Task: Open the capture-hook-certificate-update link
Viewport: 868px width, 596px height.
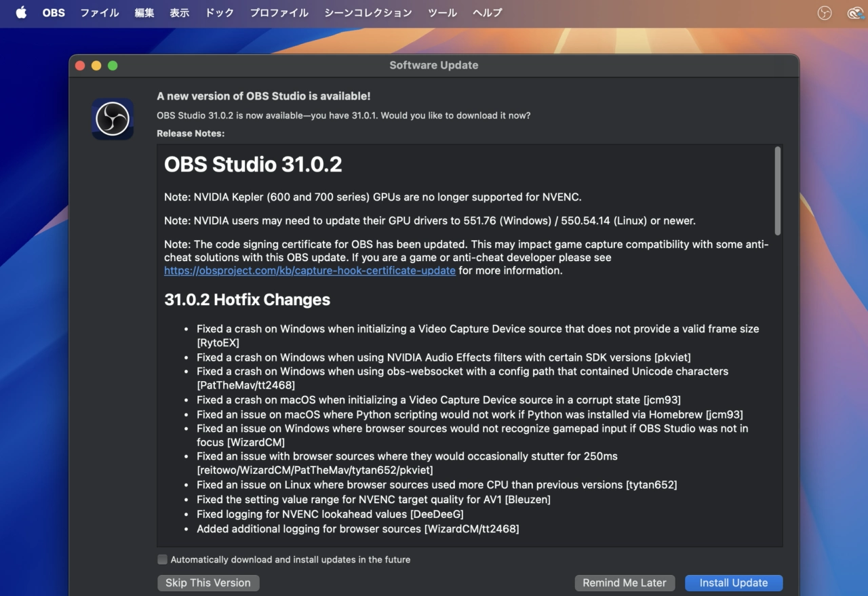Action: (x=310, y=271)
